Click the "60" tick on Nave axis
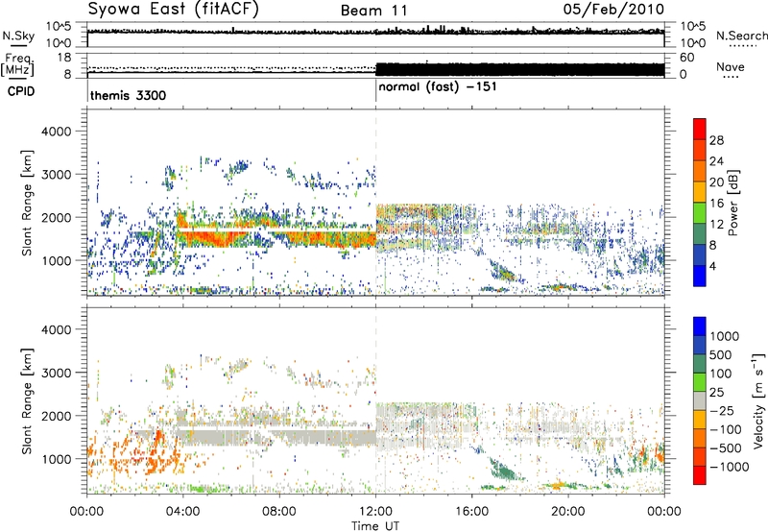The width and height of the screenshot is (768, 532). click(686, 58)
